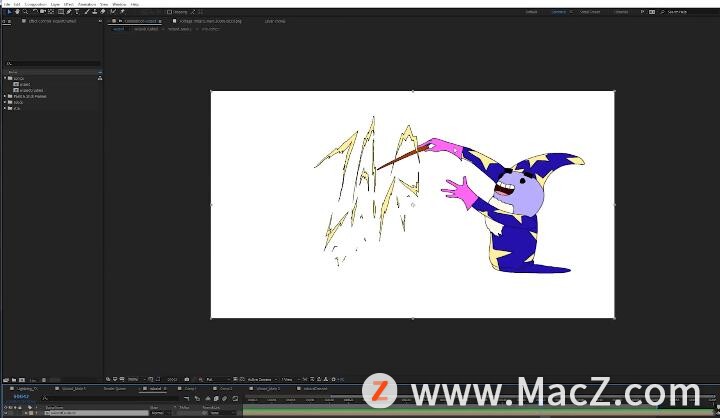Open the Animation menu
The height and width of the screenshot is (418, 720).
pyautogui.click(x=87, y=4)
